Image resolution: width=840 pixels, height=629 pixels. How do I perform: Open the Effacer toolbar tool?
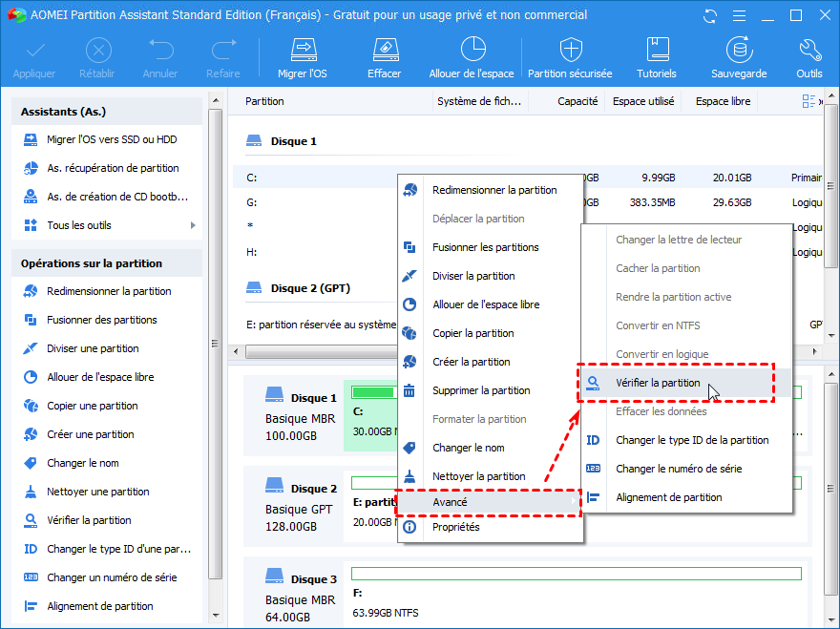385,58
